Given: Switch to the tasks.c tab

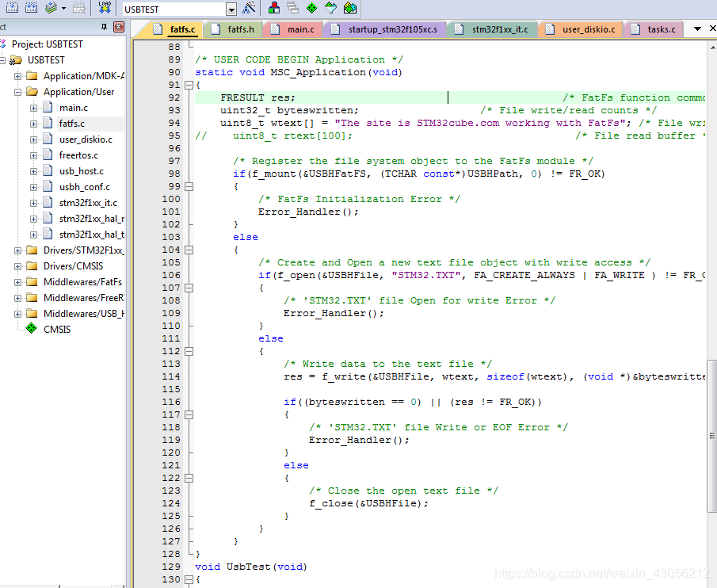Looking at the screenshot, I should click(x=654, y=29).
